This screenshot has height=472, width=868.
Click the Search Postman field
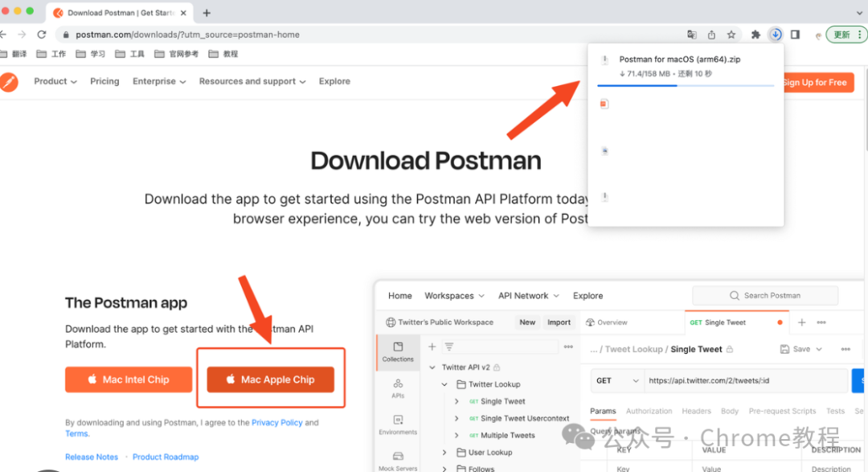click(765, 296)
